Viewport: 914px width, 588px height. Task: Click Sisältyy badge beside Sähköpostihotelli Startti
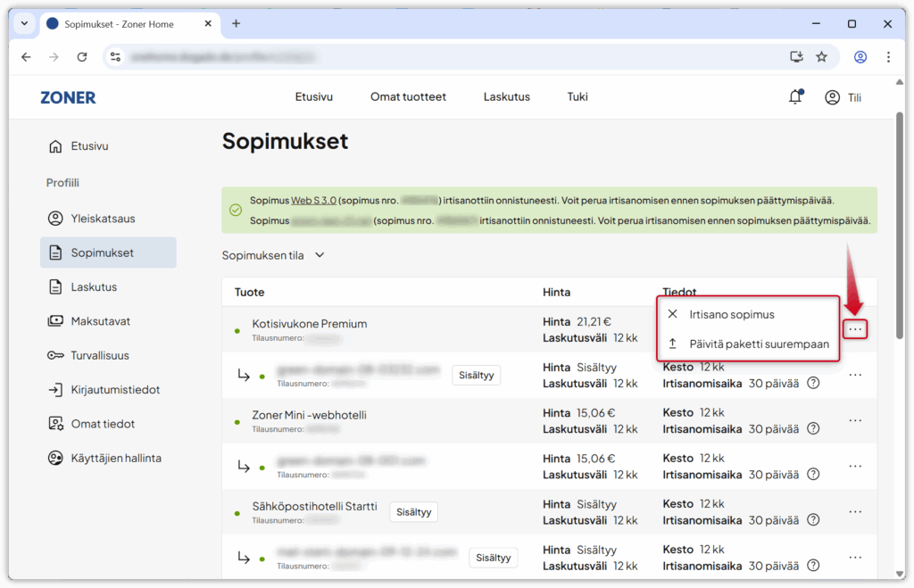(413, 512)
